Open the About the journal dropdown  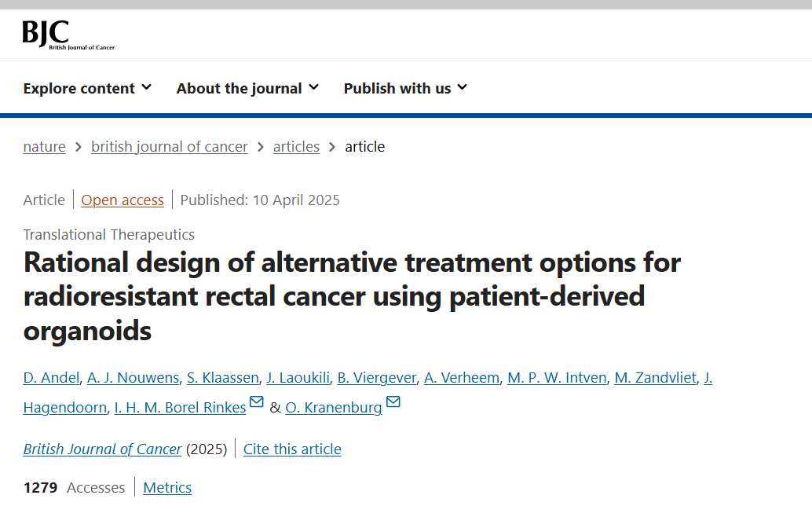(x=247, y=88)
